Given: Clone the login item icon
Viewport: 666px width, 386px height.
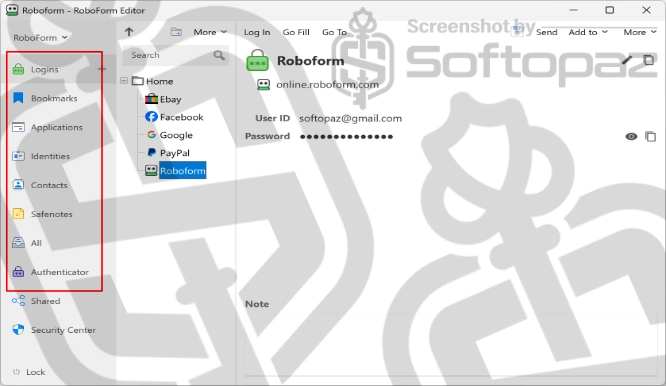Looking at the screenshot, I should [x=649, y=60].
